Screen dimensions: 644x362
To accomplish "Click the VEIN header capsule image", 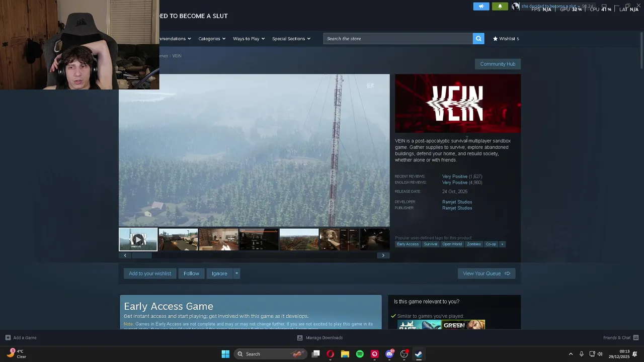I will (458, 104).
